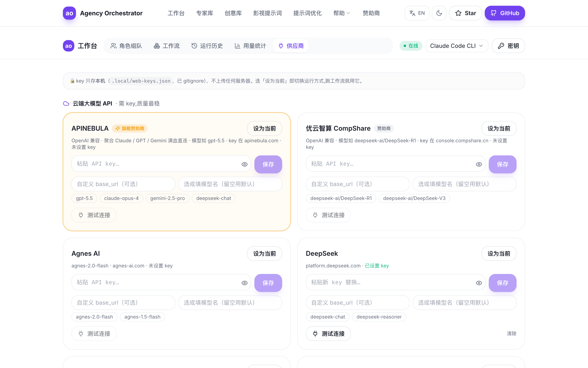
Task: Focus DeepSeek custom base_url field
Action: tap(357, 303)
